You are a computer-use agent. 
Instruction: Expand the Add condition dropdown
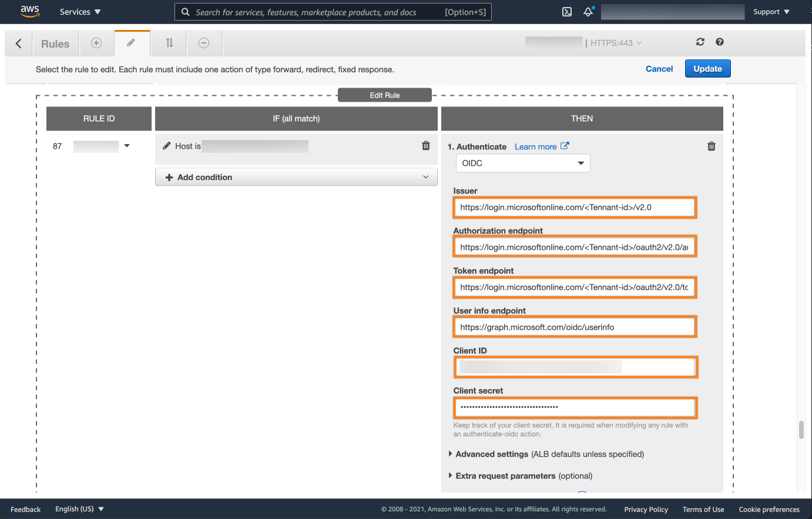click(x=296, y=178)
